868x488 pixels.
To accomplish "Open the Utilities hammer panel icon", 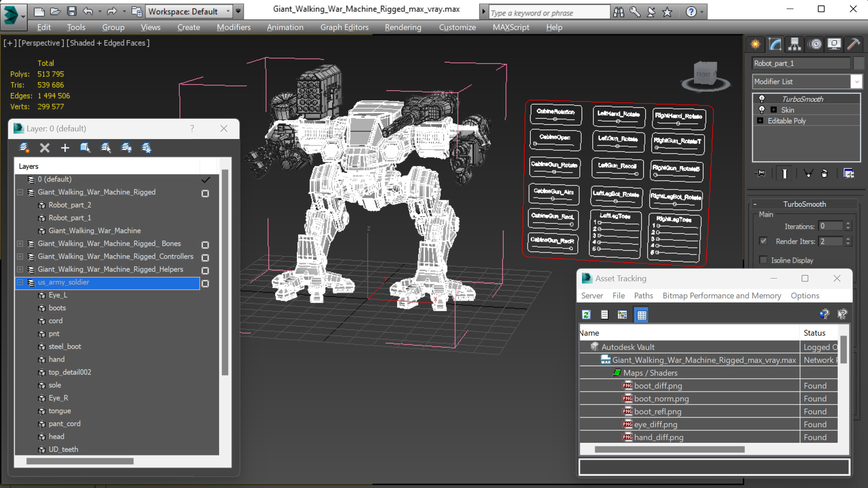I will click(853, 44).
